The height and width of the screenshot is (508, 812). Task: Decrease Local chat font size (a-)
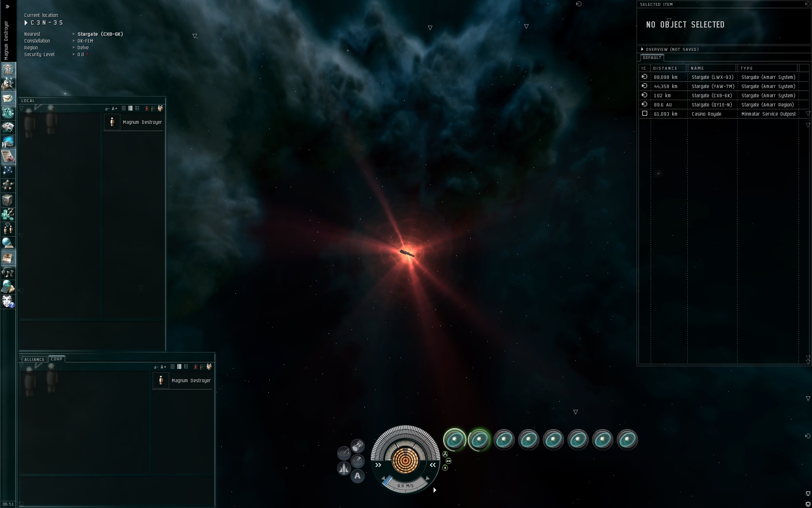click(107, 109)
